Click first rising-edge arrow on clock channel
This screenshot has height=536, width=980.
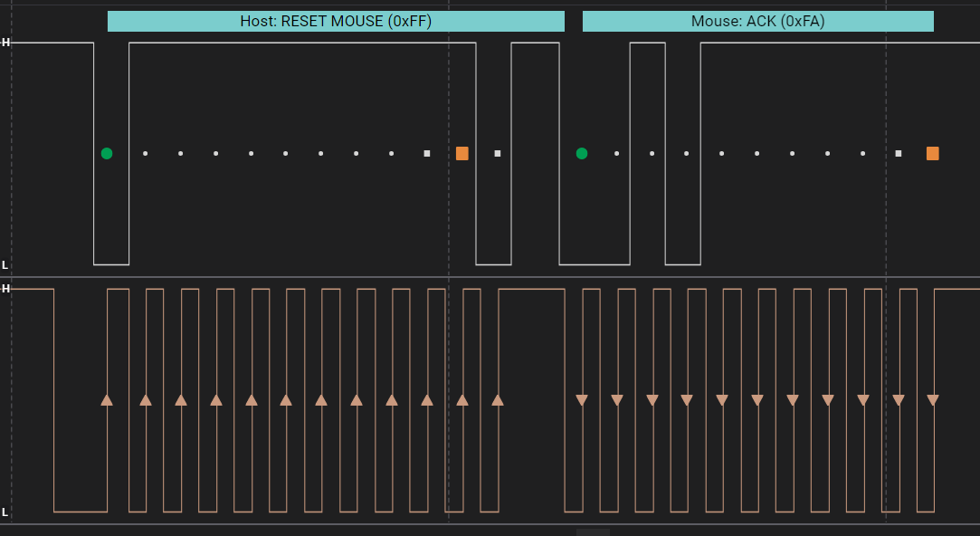(x=107, y=399)
